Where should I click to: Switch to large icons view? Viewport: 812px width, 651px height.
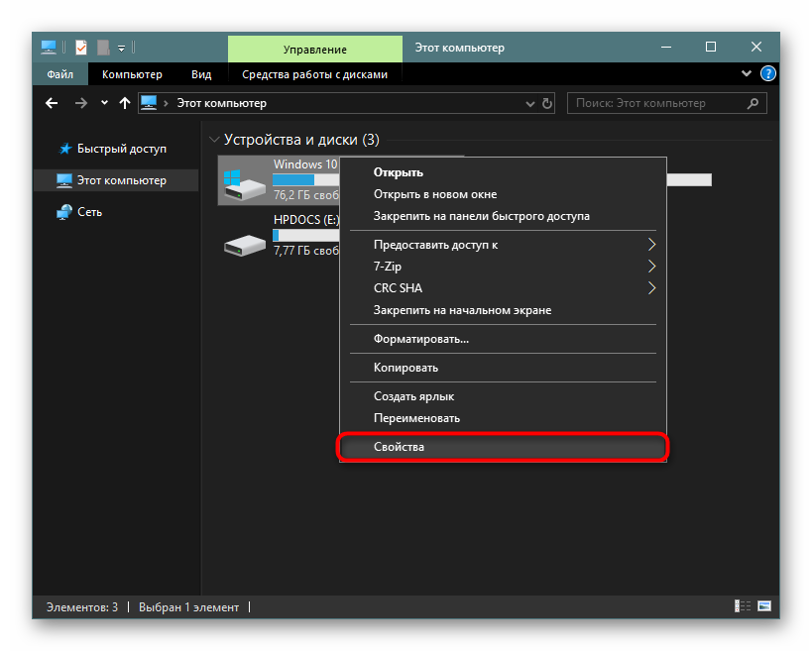coord(764,606)
